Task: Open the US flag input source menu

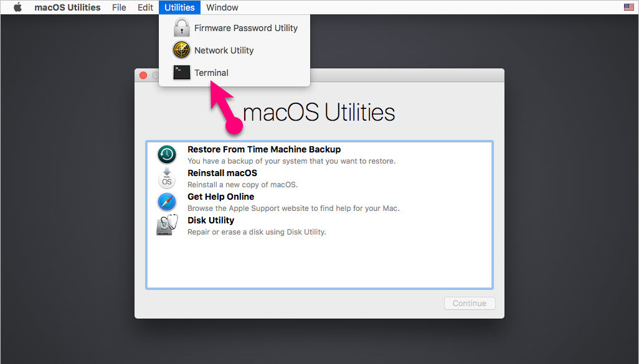Action: (629, 7)
